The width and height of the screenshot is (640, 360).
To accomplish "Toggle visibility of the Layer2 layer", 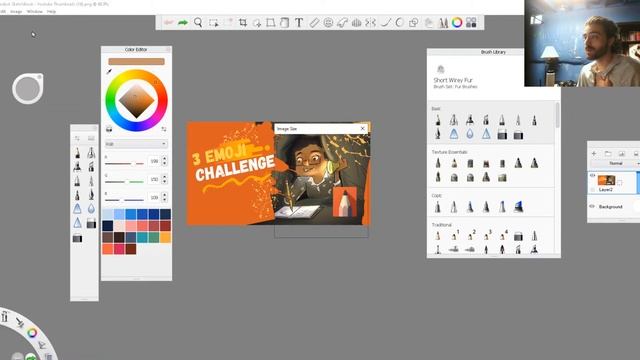I will pos(592,176).
